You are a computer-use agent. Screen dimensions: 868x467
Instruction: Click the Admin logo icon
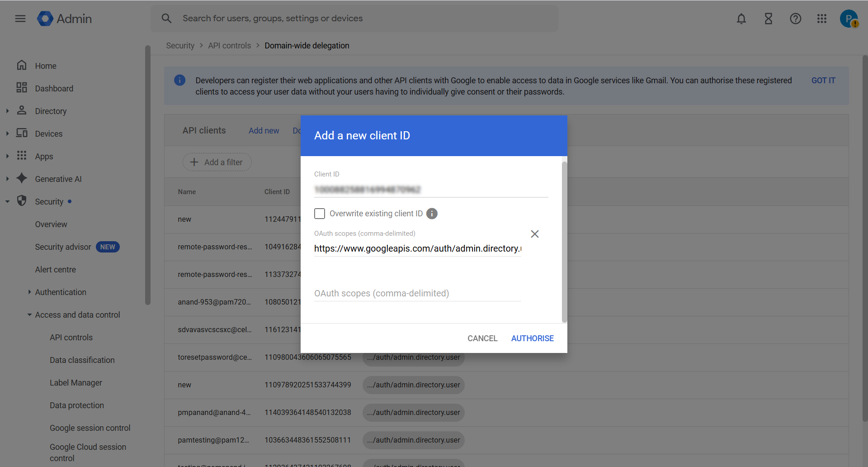click(x=45, y=19)
